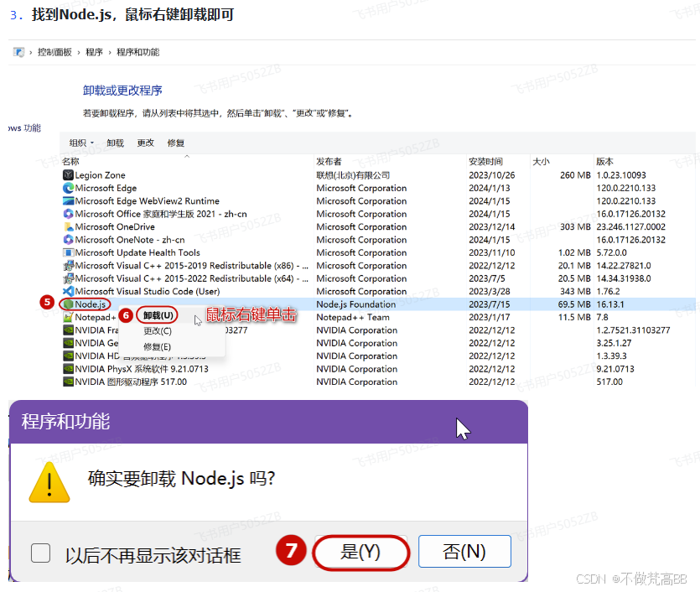The width and height of the screenshot is (700, 592).
Task: Click the Microsoft Edge program icon
Action: click(68, 188)
